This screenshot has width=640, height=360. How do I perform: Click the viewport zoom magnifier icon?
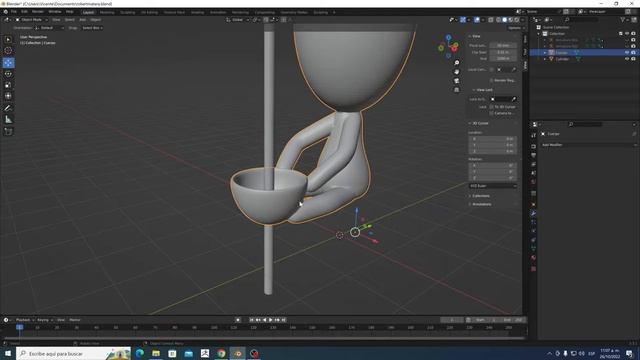click(x=456, y=62)
